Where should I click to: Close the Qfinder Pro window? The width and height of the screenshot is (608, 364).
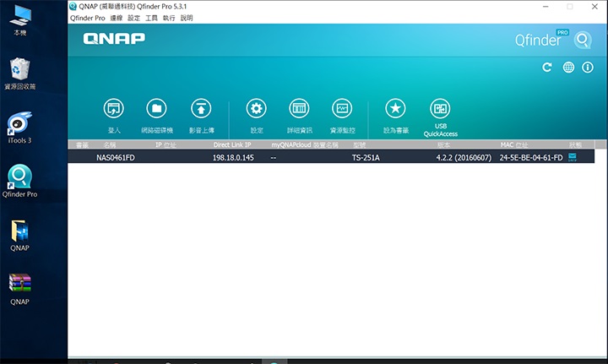click(x=594, y=7)
